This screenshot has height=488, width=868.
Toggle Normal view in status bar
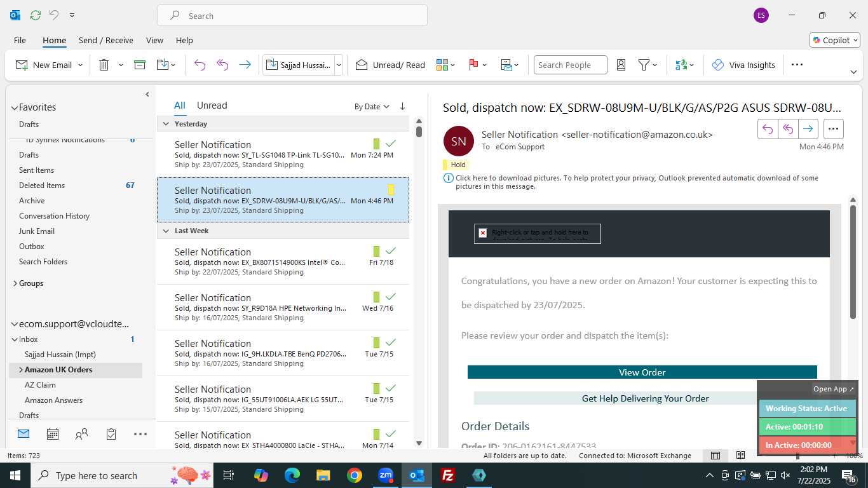715,456
